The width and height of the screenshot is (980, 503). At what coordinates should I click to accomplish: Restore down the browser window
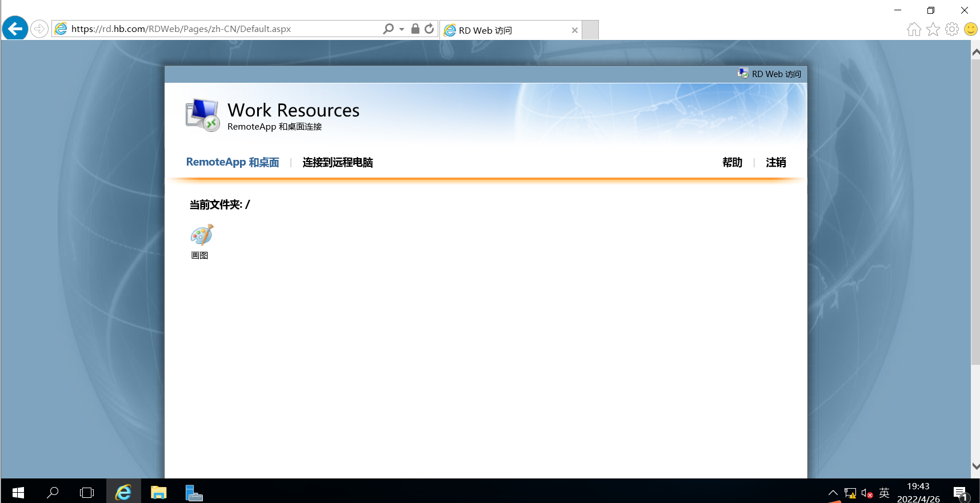point(931,10)
